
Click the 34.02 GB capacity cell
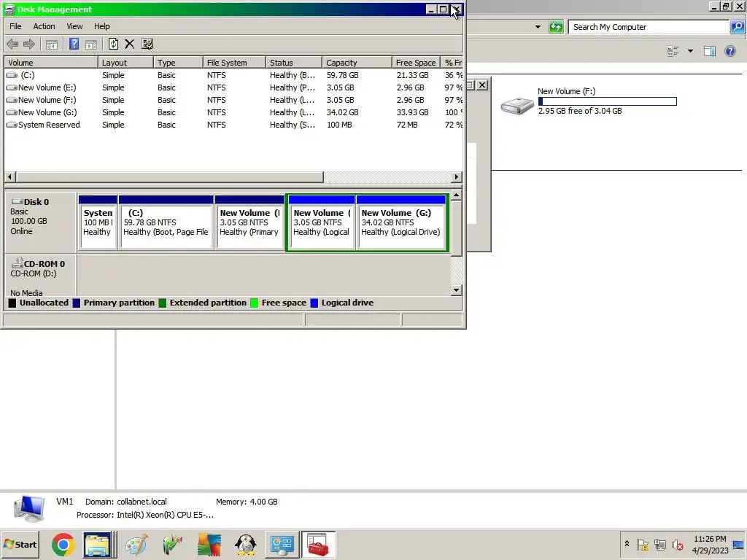point(343,112)
